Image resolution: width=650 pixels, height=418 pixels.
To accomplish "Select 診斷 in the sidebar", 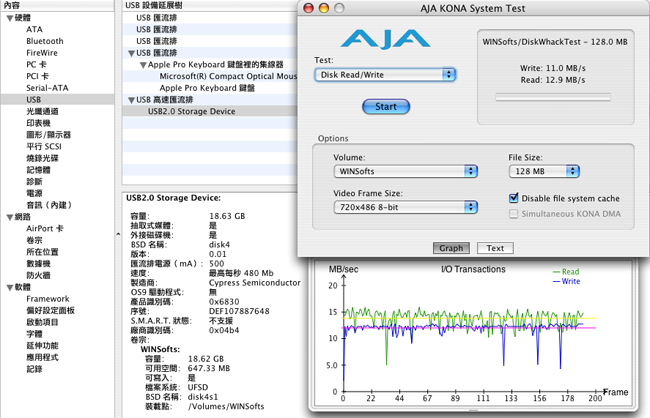I will pyautogui.click(x=34, y=182).
